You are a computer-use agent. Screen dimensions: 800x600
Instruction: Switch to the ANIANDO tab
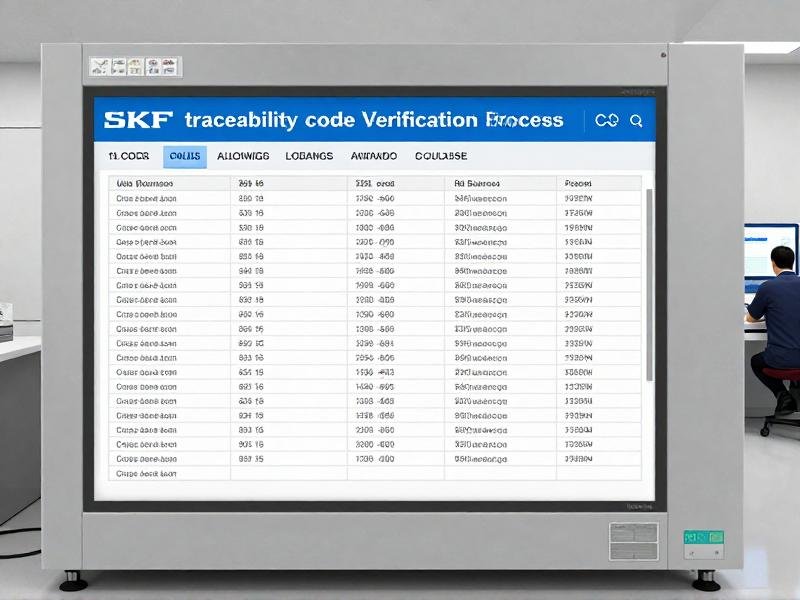(x=373, y=156)
